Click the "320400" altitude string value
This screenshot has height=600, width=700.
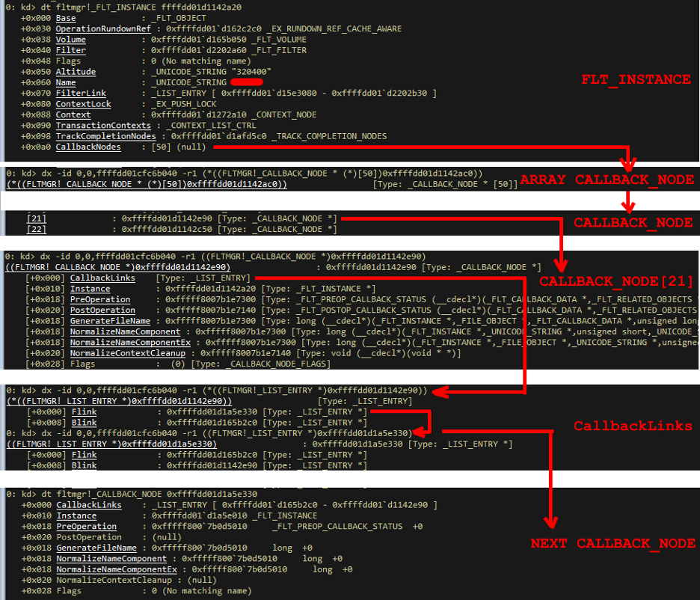pos(251,72)
